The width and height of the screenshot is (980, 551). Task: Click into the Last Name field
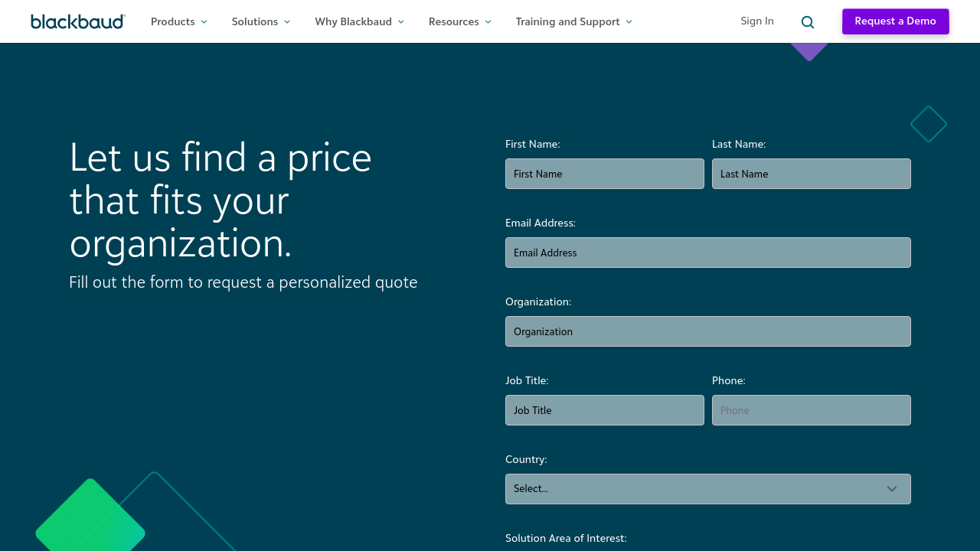[811, 174]
